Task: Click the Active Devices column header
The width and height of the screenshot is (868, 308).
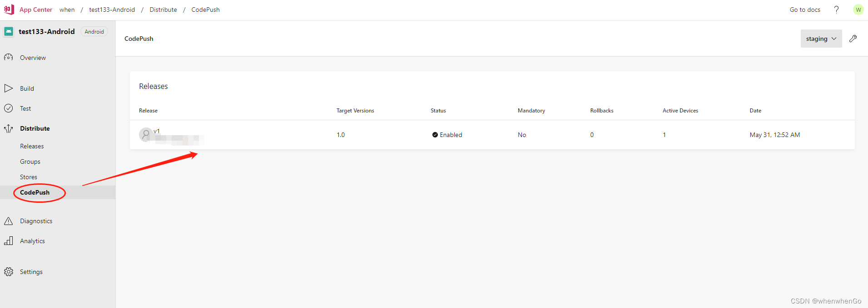Action: pos(680,111)
